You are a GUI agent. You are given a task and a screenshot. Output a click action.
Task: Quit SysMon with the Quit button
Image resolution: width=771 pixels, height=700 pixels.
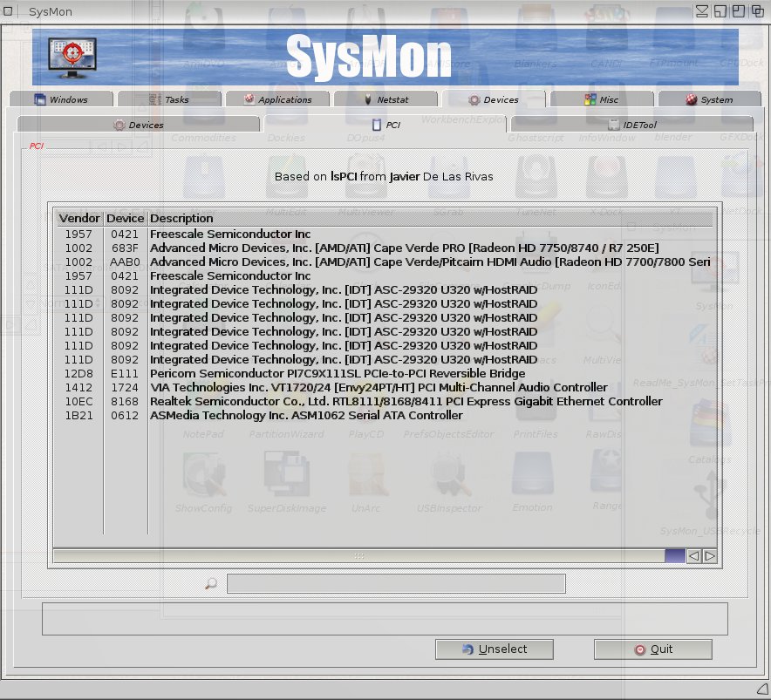(x=653, y=649)
